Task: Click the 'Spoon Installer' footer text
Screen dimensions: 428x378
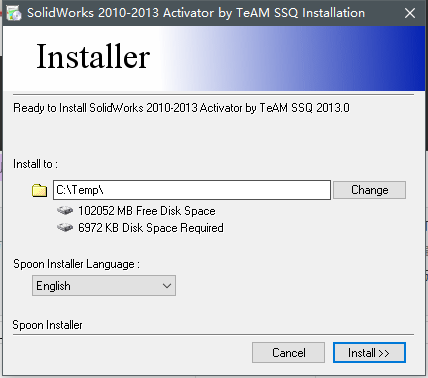Action: click(x=47, y=325)
